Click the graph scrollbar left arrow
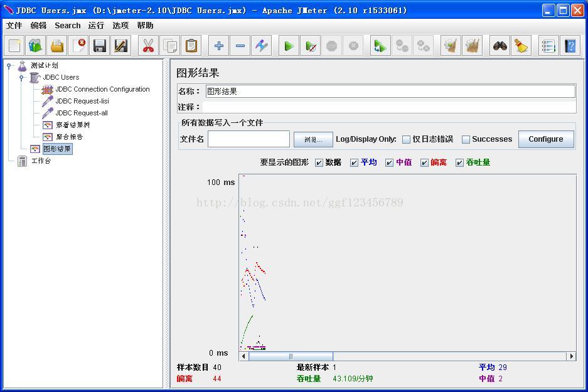Viewport: 588px width, 392px height. click(243, 356)
